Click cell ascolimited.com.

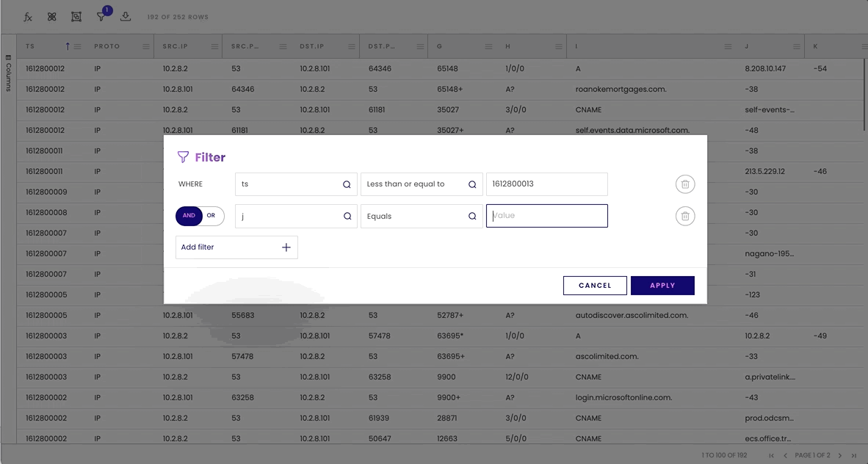tap(607, 357)
